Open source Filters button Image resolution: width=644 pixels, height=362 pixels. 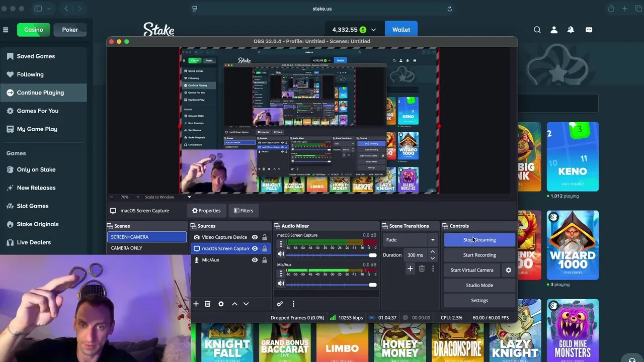[x=244, y=211]
